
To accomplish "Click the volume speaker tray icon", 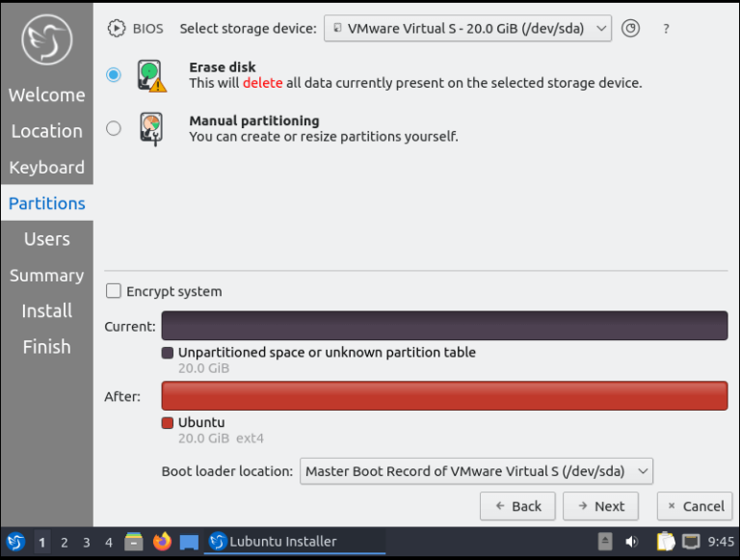I will (632, 542).
